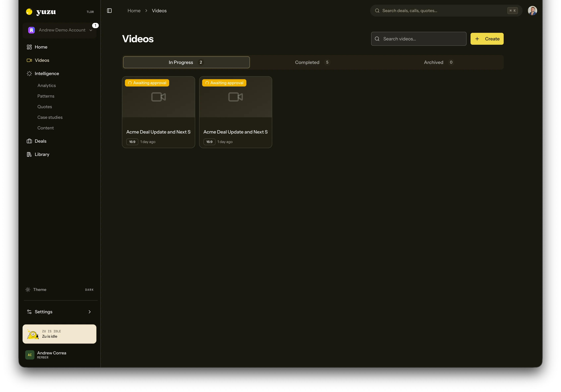Screen dimensions: 561x392
Task: Open Case studies in the sidebar
Action: [x=50, y=117]
